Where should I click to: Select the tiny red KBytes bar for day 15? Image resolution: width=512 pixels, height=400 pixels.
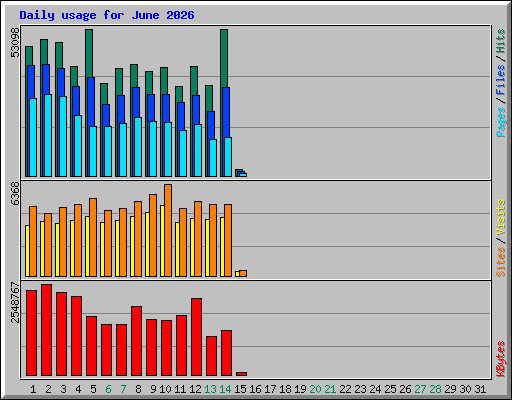[x=241, y=374]
